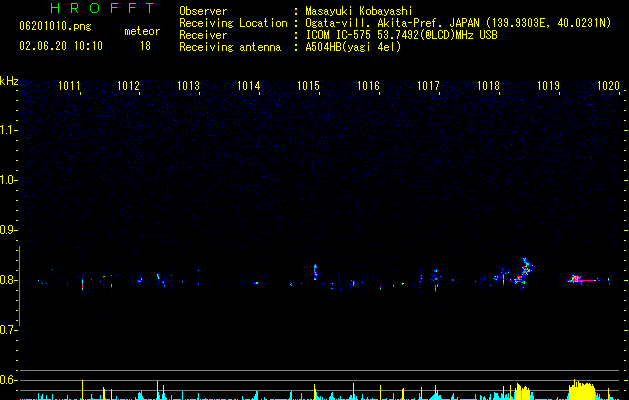629x400 pixels.
Task: Click frequency axis label 1.0
Action: click(8, 180)
